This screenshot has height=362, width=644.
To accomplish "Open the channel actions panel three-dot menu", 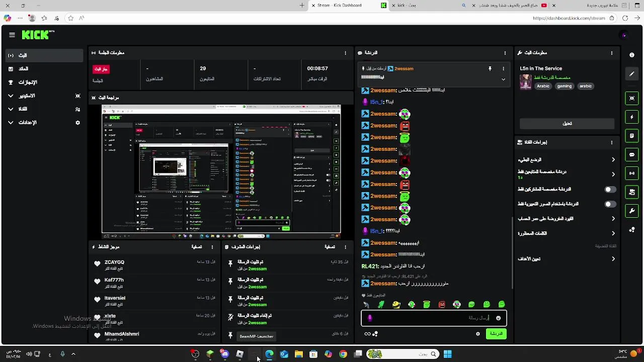I will click(612, 142).
